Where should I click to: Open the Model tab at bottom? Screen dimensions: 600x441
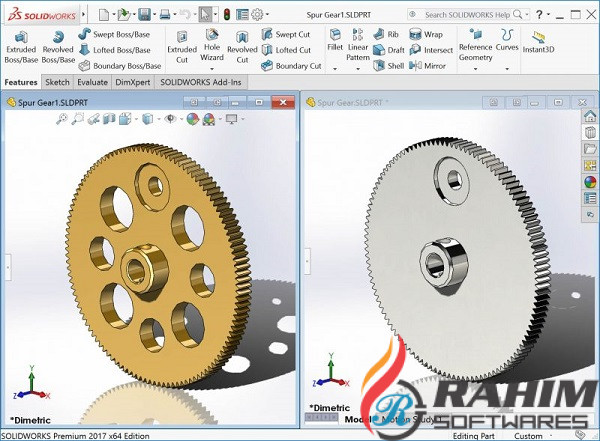[x=356, y=420]
